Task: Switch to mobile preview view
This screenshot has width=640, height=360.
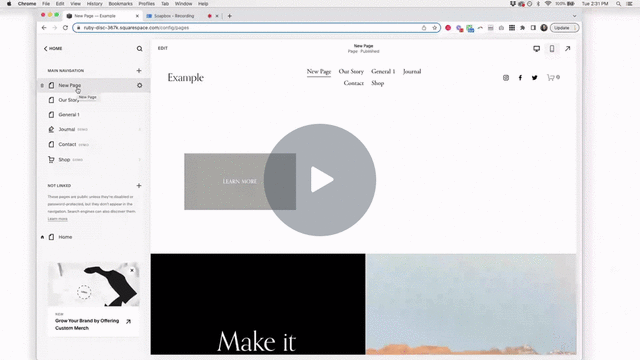Action: (x=552, y=49)
